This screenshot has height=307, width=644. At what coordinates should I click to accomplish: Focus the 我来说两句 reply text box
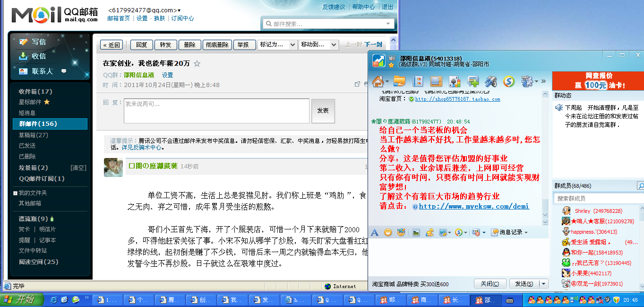coord(216,111)
